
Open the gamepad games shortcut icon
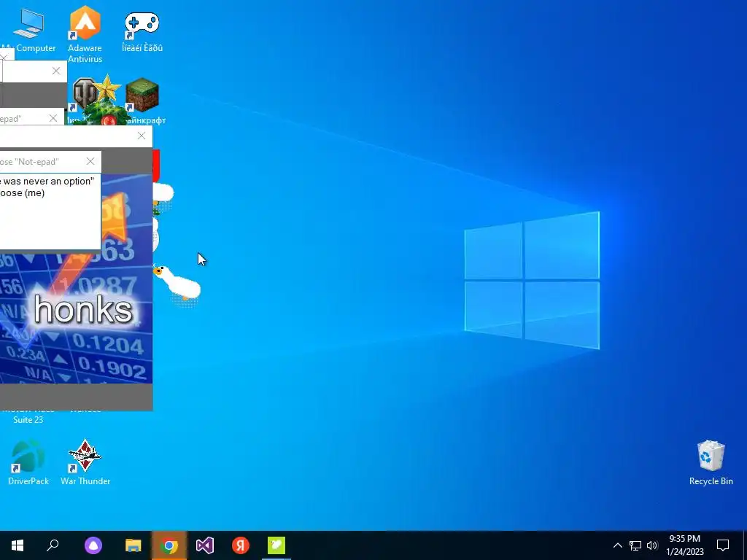pos(142,31)
